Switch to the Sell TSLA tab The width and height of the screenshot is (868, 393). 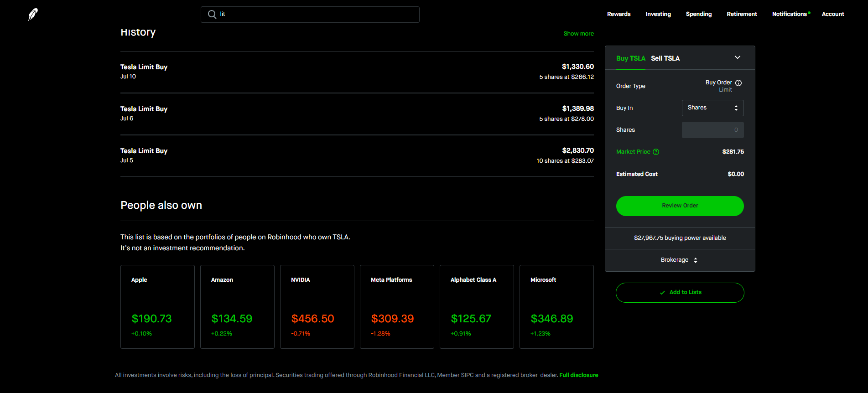pos(665,58)
